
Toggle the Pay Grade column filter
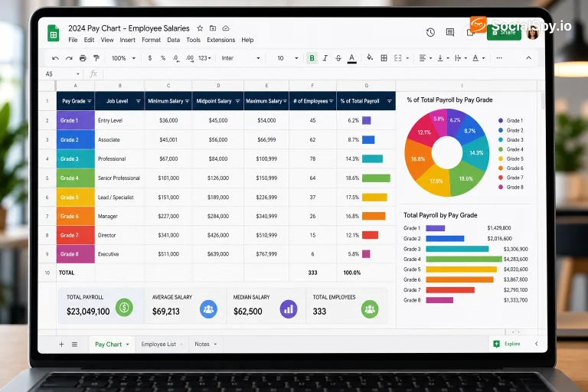coord(90,101)
